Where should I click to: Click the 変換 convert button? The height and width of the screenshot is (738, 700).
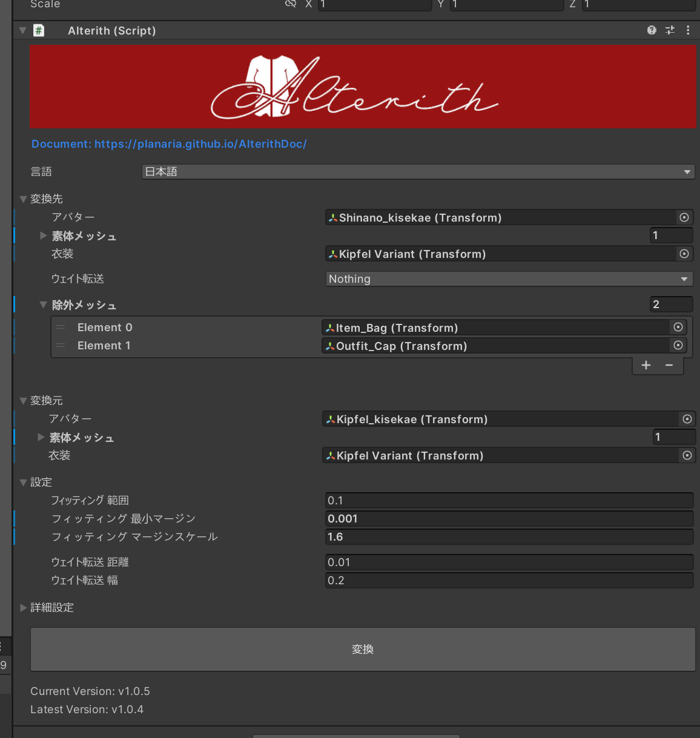coord(363,650)
